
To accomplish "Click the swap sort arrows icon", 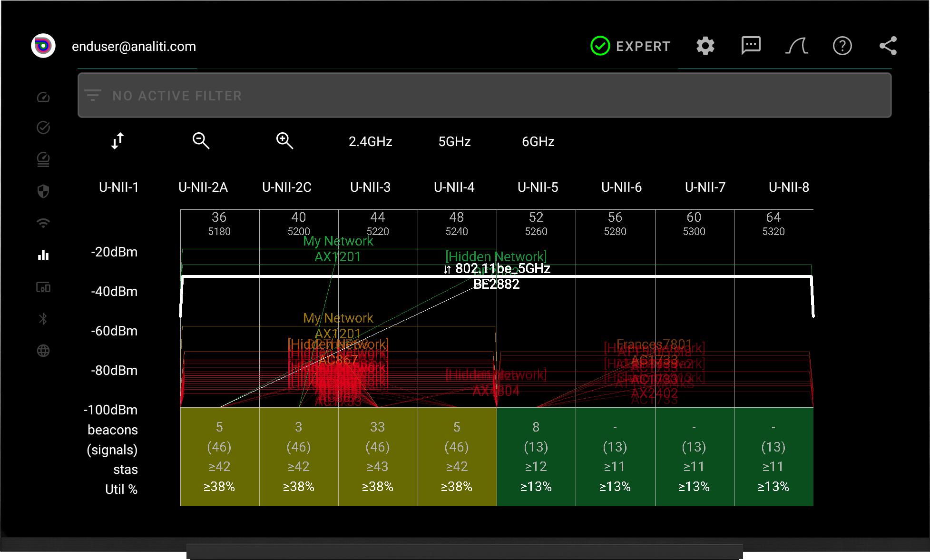I will [117, 141].
